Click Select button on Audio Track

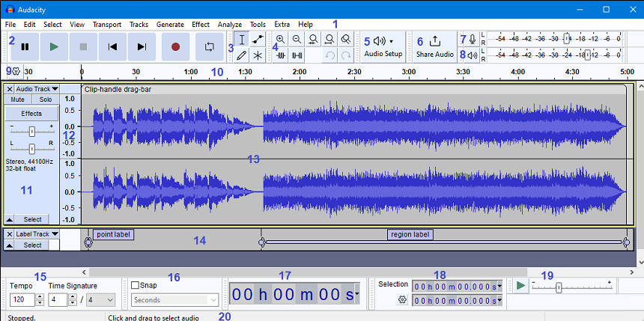(32, 219)
